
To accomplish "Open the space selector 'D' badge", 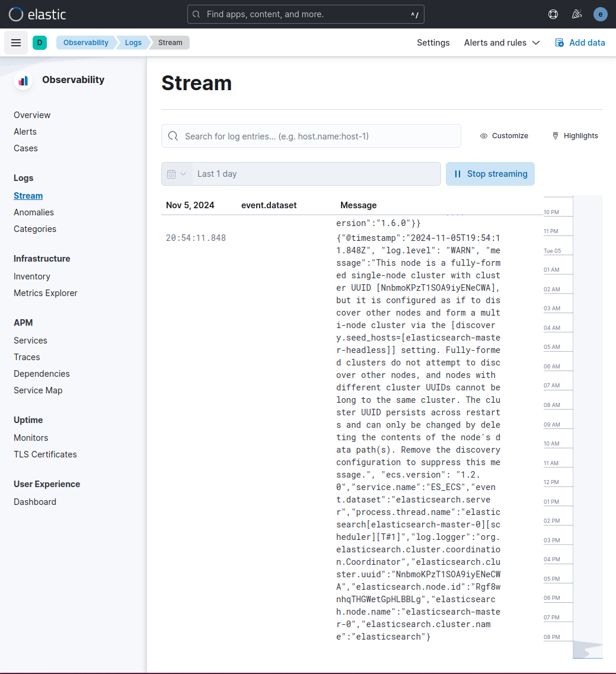I will pyautogui.click(x=40, y=43).
